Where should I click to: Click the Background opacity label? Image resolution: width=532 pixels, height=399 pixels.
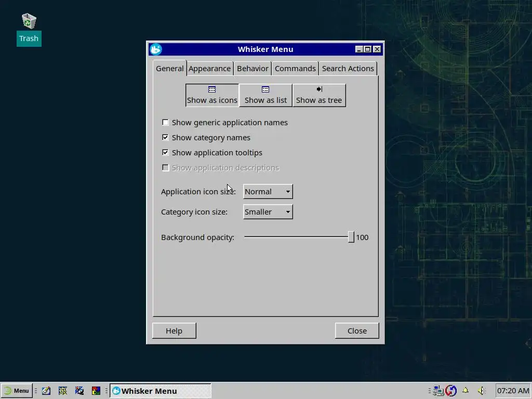tap(197, 237)
